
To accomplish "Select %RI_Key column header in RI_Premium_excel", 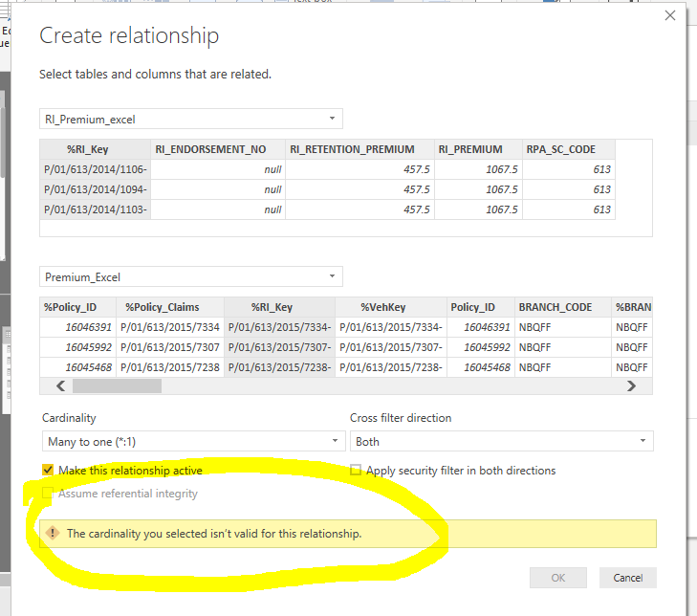I will (x=95, y=149).
